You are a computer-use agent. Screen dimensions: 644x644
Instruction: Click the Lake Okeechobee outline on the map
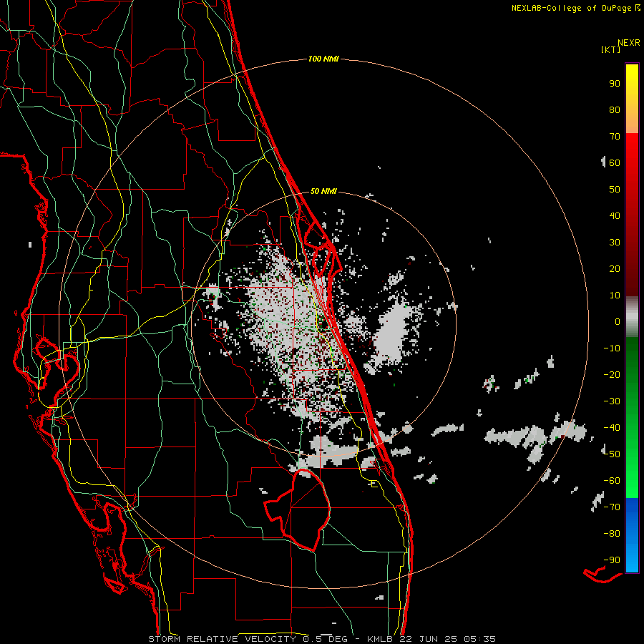tap(298, 510)
